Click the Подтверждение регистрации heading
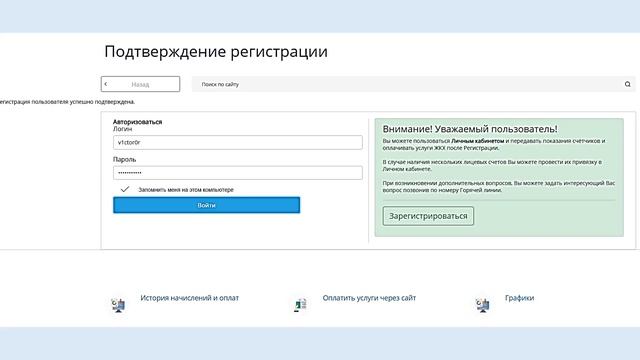The image size is (640, 360). click(x=216, y=52)
